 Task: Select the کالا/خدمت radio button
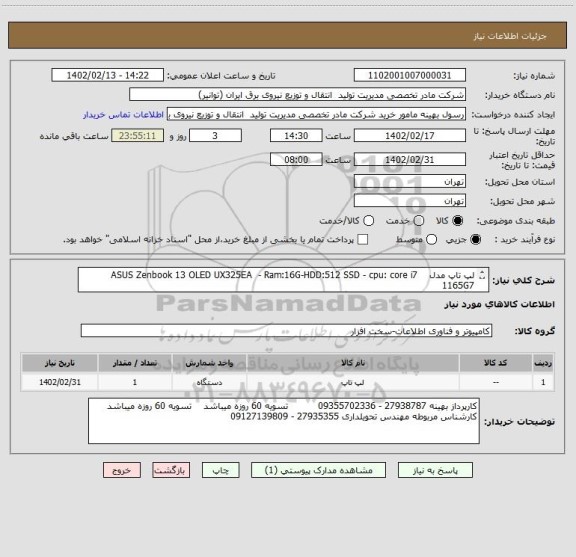point(368,221)
